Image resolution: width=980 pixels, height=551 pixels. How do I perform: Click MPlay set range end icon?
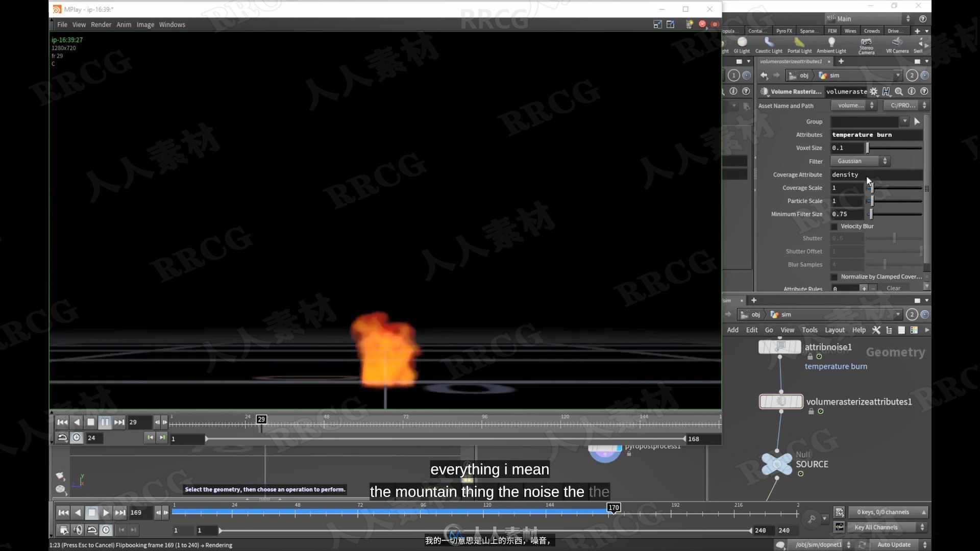point(162,438)
